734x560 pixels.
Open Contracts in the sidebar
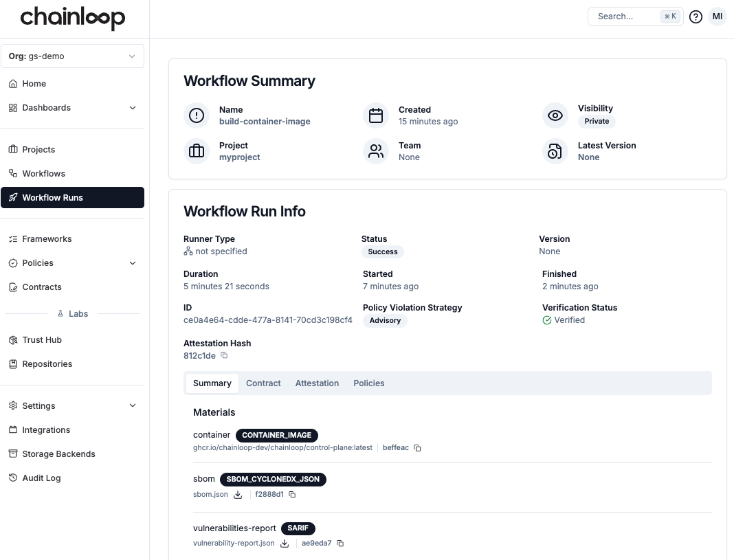point(73,287)
